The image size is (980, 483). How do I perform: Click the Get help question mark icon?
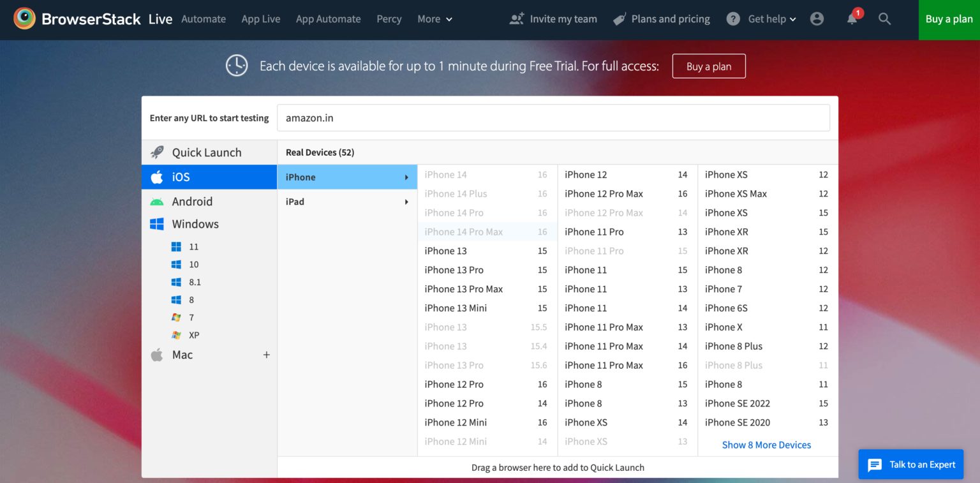tap(732, 19)
